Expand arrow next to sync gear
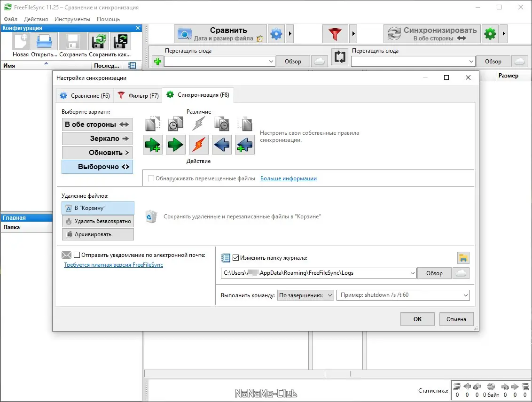The height and width of the screenshot is (402, 532). click(503, 33)
